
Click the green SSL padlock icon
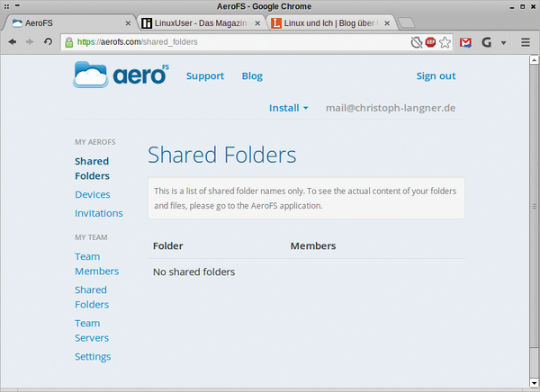click(x=68, y=42)
